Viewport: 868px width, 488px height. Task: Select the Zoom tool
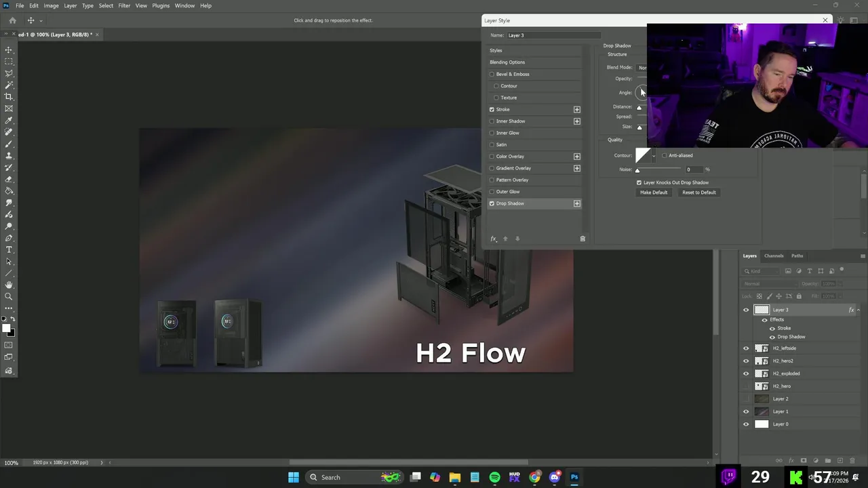(x=9, y=297)
